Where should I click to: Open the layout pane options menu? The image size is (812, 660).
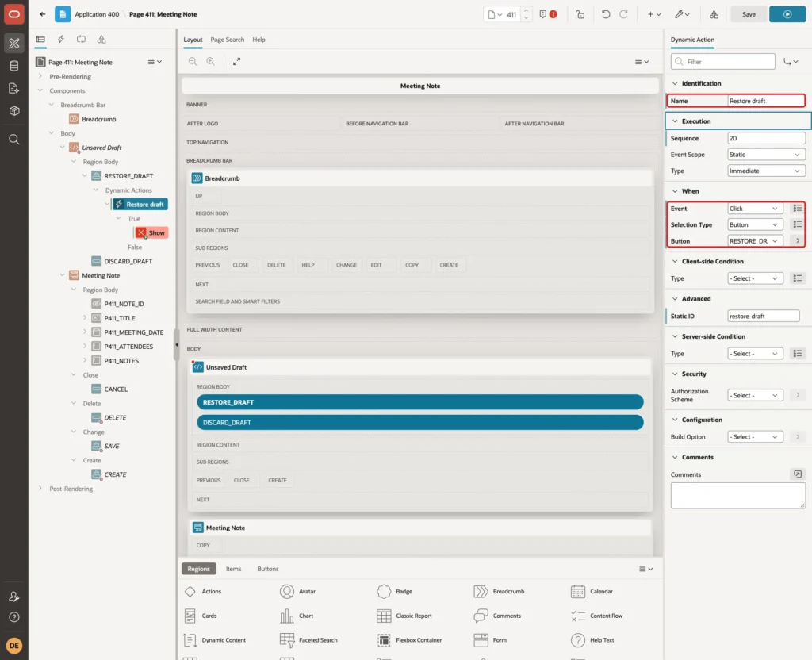pyautogui.click(x=642, y=61)
